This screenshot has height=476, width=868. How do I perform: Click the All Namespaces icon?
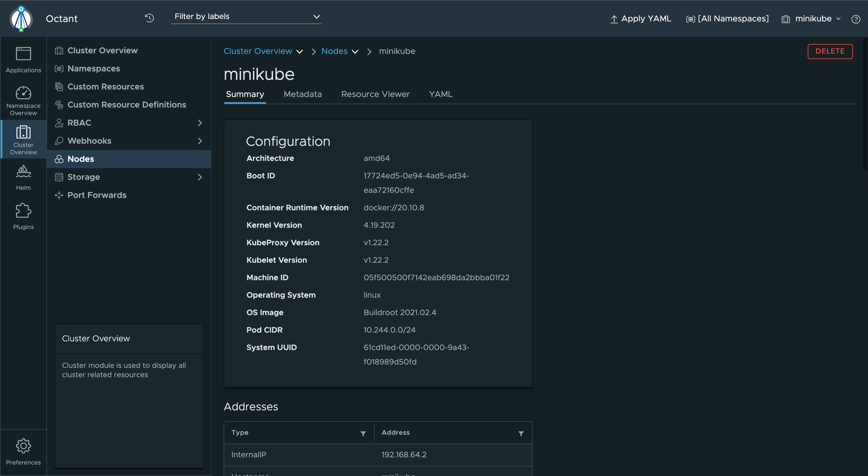point(690,20)
